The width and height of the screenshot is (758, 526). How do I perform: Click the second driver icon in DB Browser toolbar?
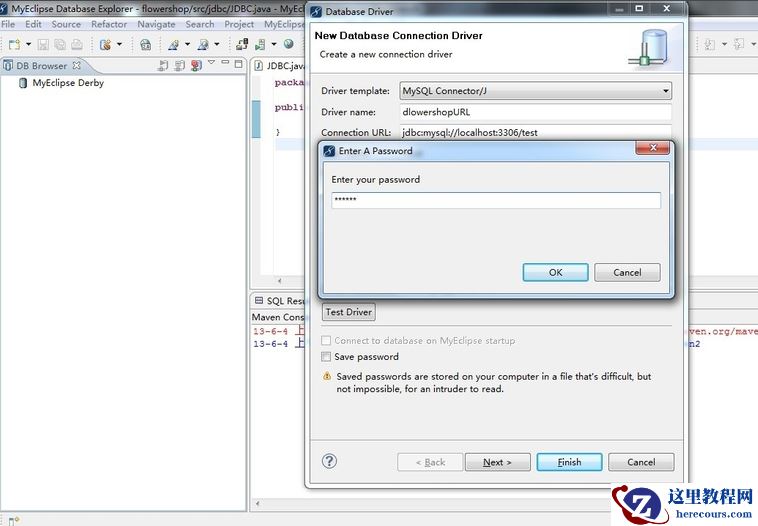pos(180,65)
